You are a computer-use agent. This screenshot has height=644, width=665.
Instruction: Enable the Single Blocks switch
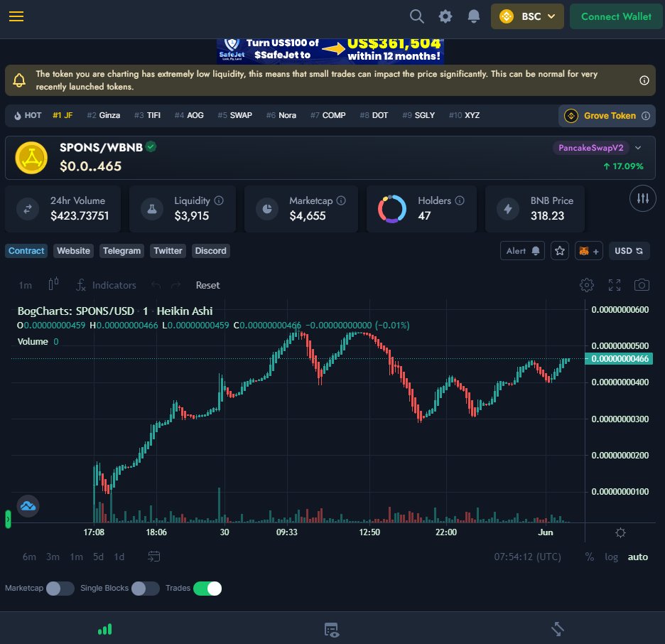[146, 589]
